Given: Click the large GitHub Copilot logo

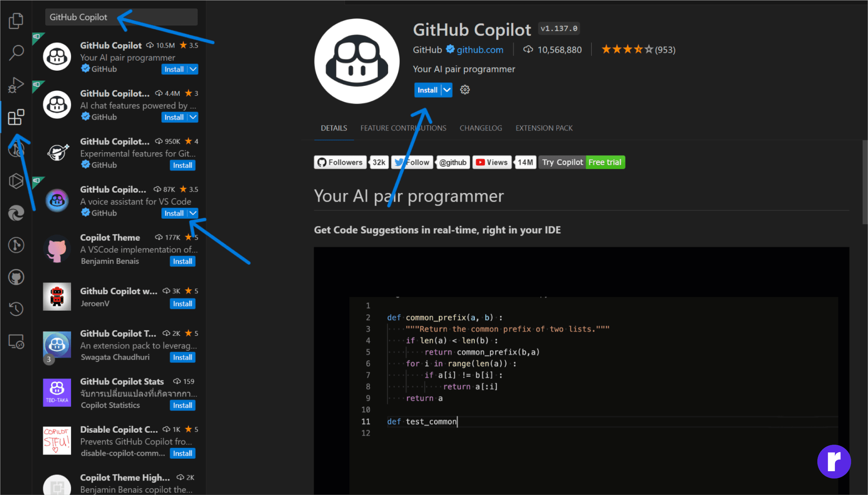Looking at the screenshot, I should pyautogui.click(x=357, y=61).
